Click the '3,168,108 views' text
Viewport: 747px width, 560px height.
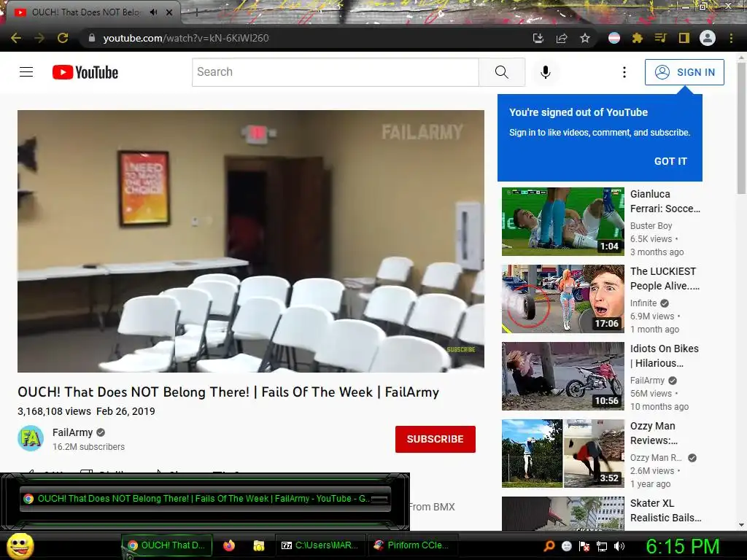click(54, 411)
